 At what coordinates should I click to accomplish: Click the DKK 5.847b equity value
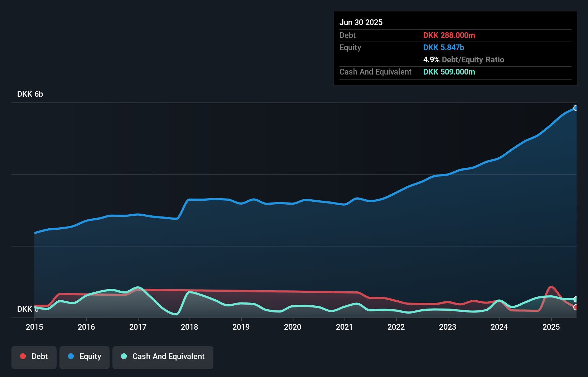[444, 47]
